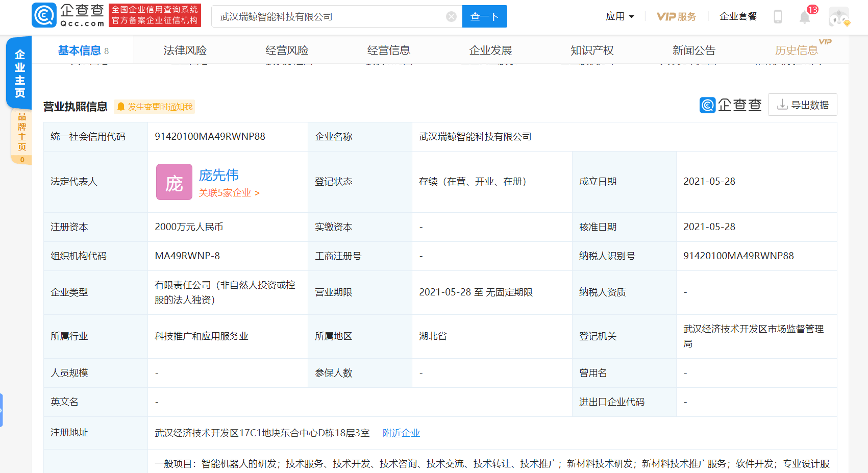Click the company name search input field
Image resolution: width=868 pixels, height=473 pixels.
tap(332, 16)
